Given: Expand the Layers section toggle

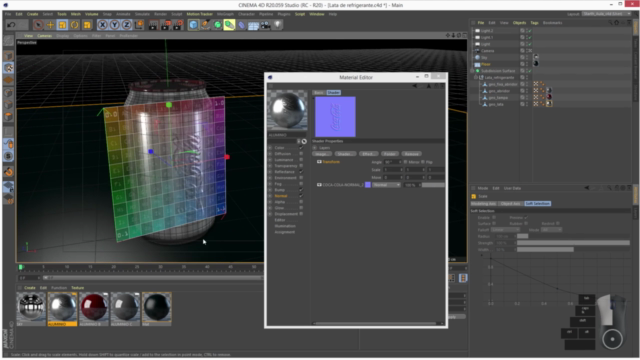Looking at the screenshot, I should [x=315, y=148].
